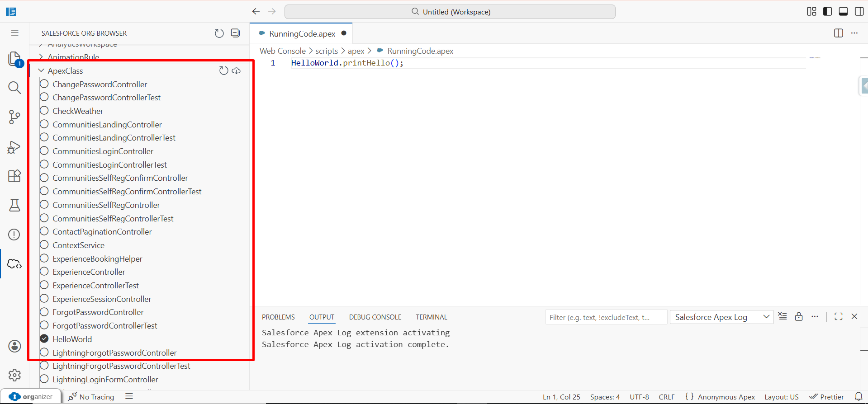Select the ChangePasswordController radio circle
868x404 pixels.
coord(44,84)
